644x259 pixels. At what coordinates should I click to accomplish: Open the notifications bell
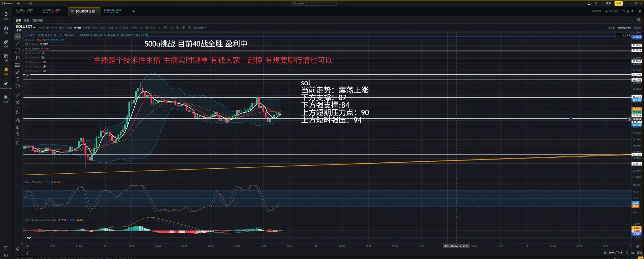[589, 3]
